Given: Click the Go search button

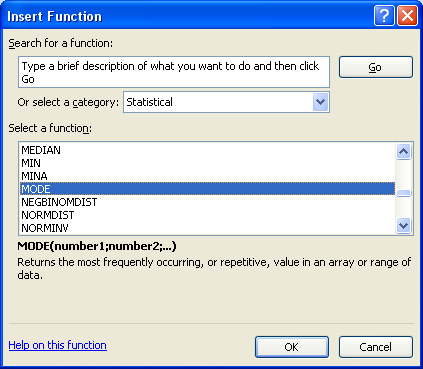Looking at the screenshot, I should pyautogui.click(x=376, y=67).
